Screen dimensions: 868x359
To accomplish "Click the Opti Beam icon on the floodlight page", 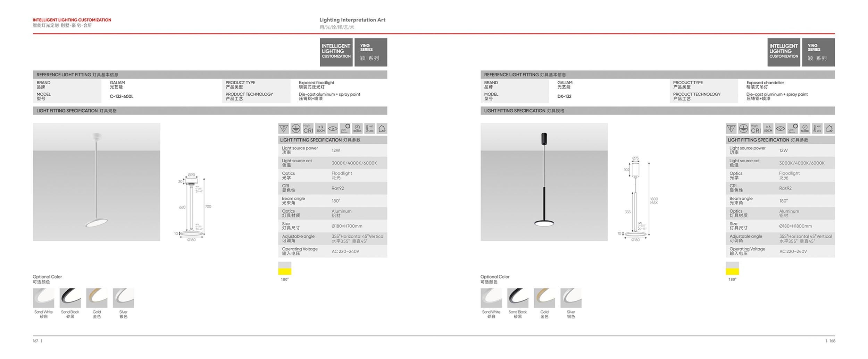I will (345, 128).
